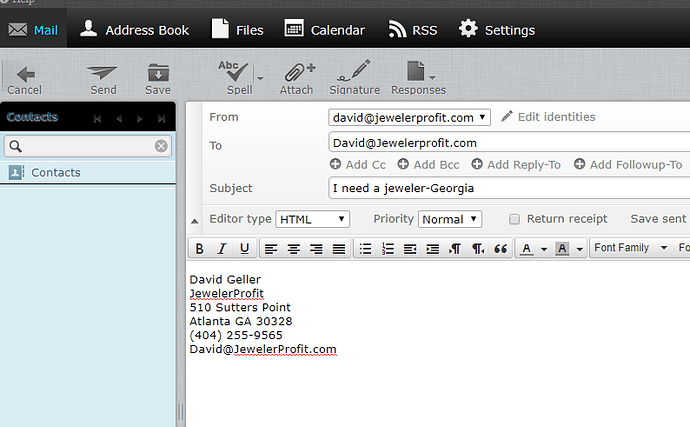The width and height of the screenshot is (690, 427).
Task: Open the text color picker arrow
Action: coord(544,250)
